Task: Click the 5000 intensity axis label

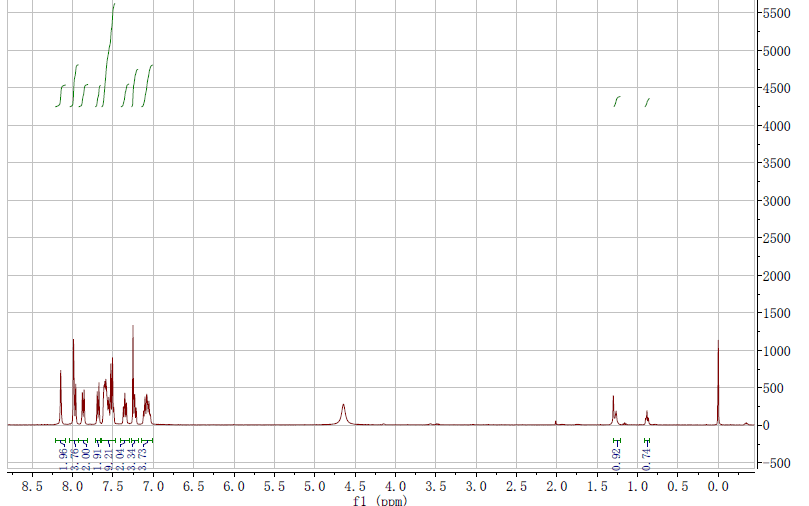Action: click(776, 51)
